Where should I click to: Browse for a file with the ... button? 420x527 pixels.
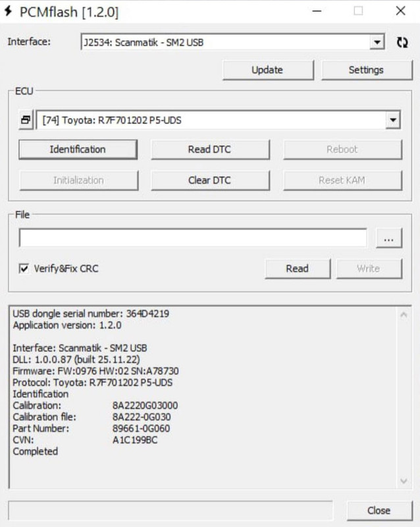click(x=389, y=238)
